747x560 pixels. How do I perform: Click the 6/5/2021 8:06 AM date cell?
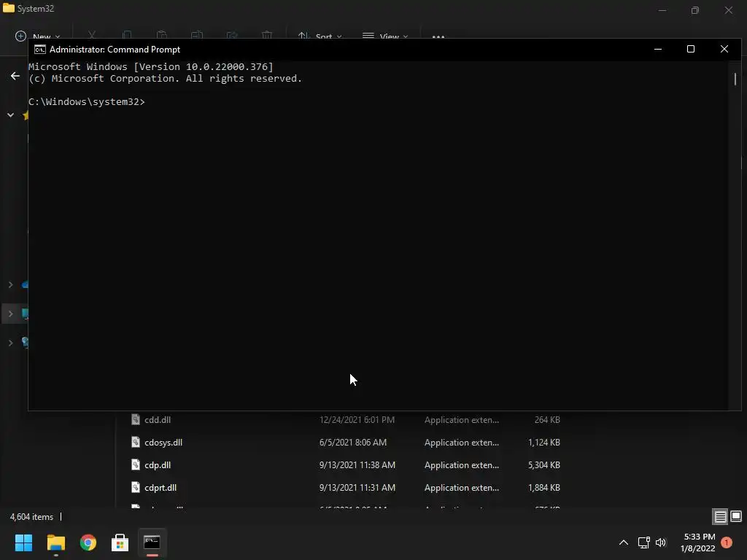click(x=353, y=443)
